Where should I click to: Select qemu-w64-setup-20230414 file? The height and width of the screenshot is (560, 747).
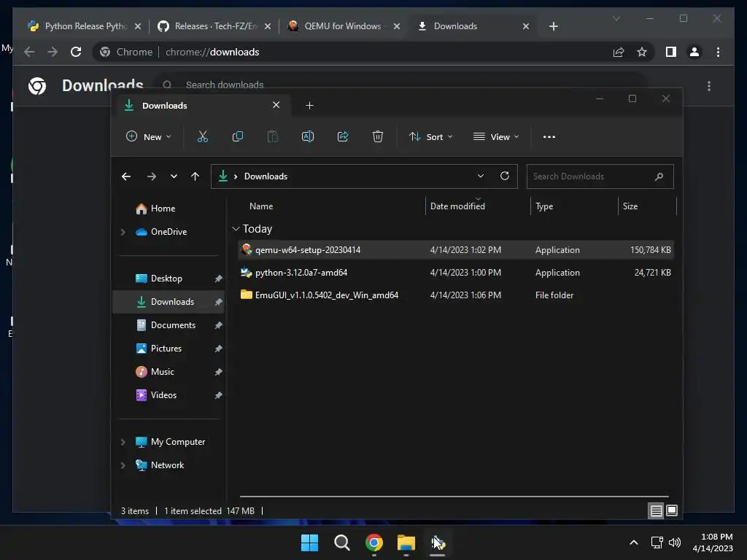(x=455, y=250)
